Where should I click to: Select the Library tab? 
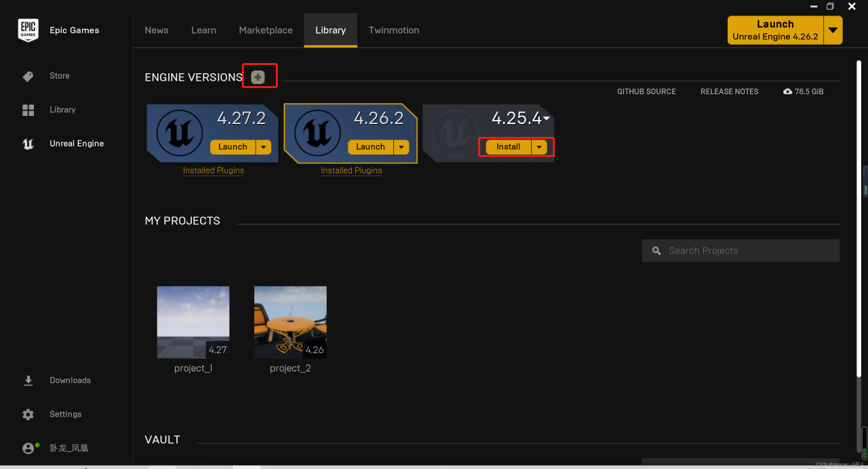331,30
